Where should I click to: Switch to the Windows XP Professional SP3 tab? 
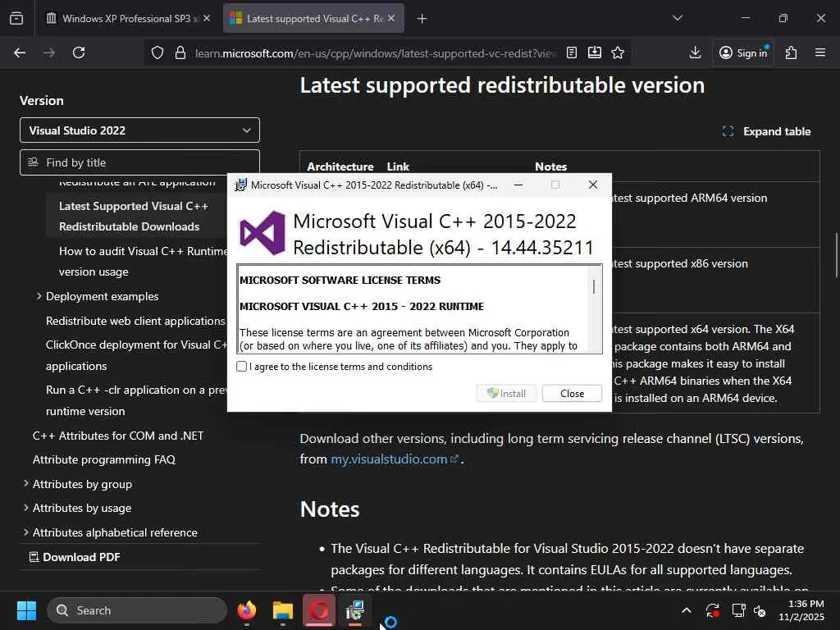(126, 19)
